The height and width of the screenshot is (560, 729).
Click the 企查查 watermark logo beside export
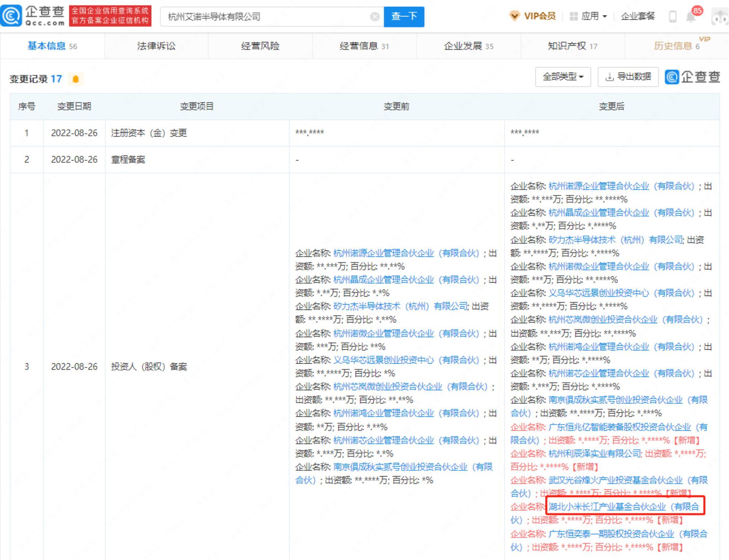[x=692, y=77]
